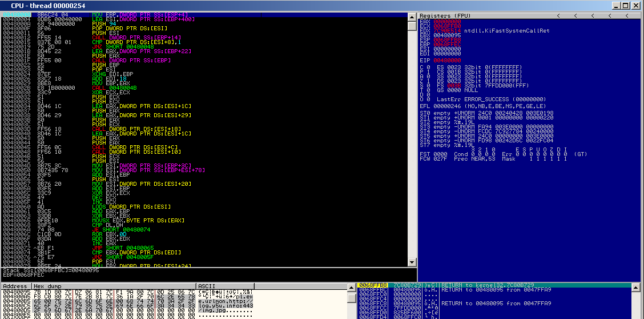Toggle the P parity flag bit

(428, 72)
